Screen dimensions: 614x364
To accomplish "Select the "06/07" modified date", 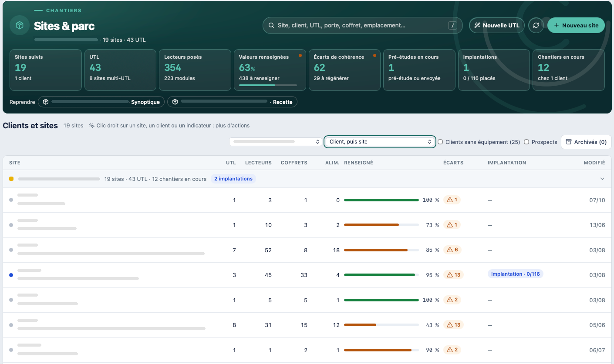I will pyautogui.click(x=597, y=350).
